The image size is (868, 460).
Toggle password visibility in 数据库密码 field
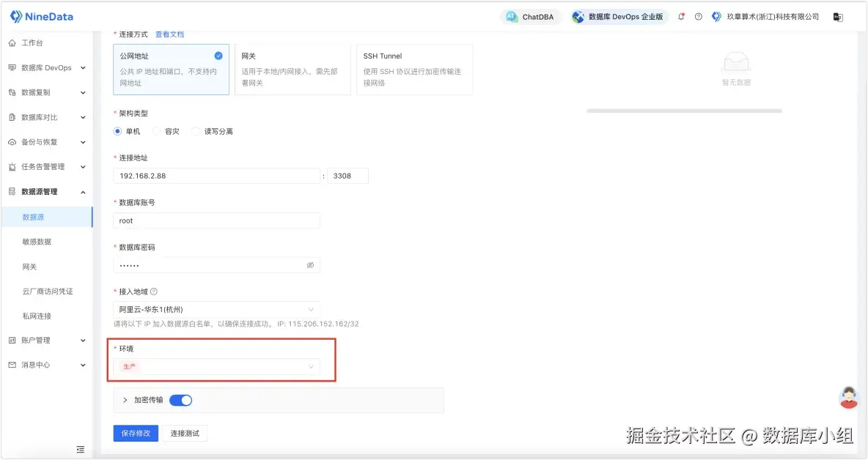(x=310, y=264)
